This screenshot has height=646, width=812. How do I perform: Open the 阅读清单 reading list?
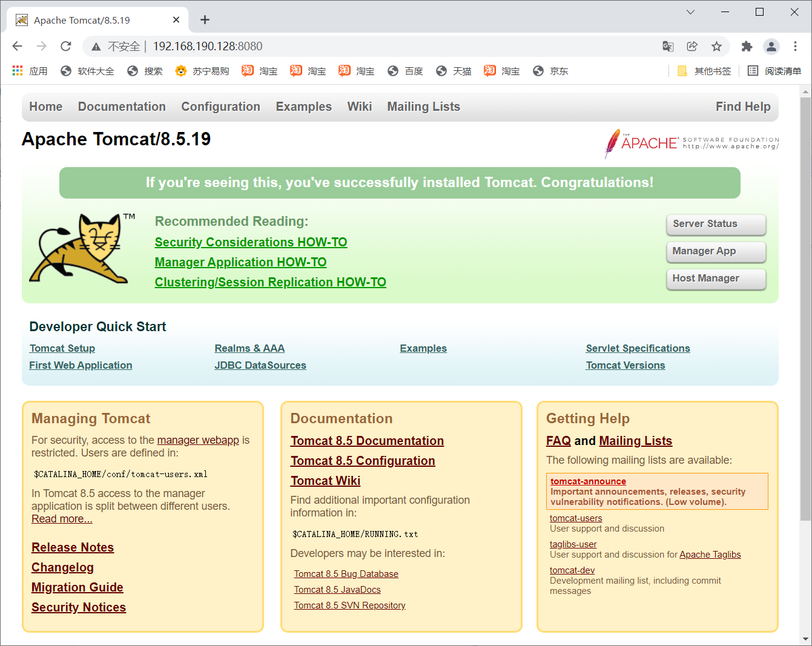tap(774, 71)
